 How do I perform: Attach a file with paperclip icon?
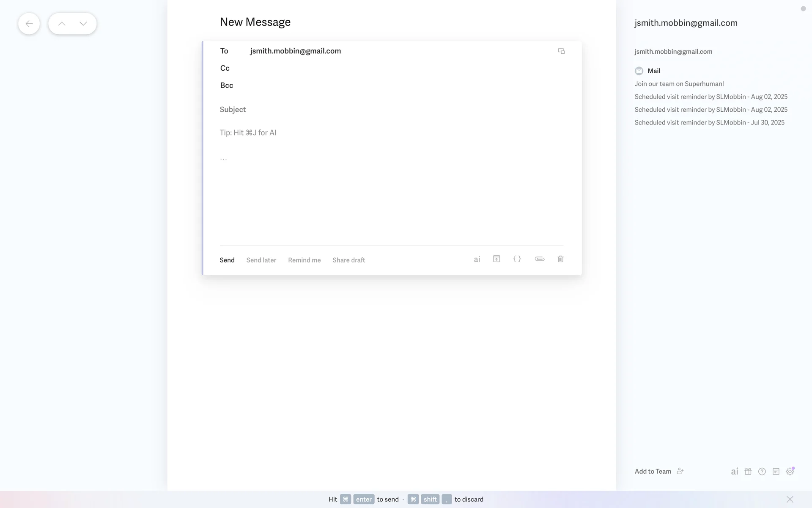539,259
